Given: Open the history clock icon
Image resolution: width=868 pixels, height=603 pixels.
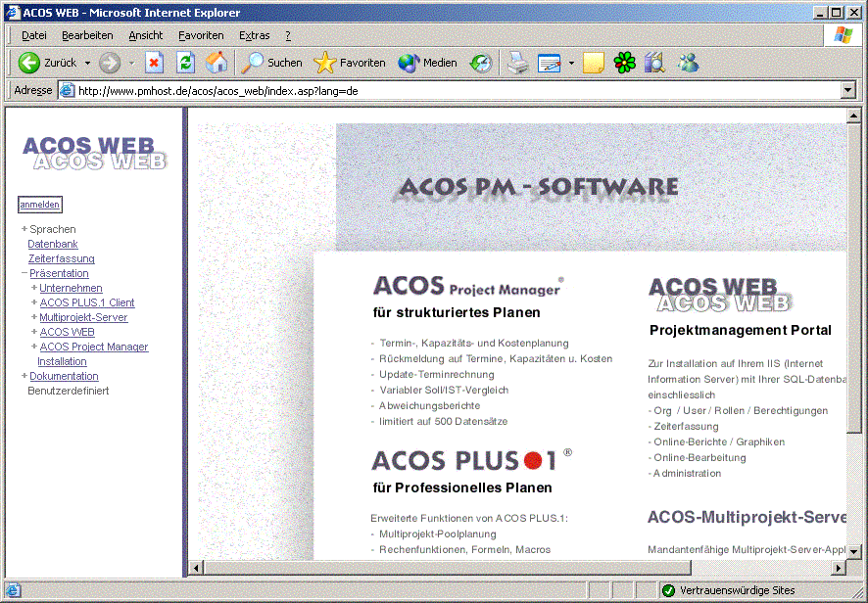Looking at the screenshot, I should click(480, 63).
